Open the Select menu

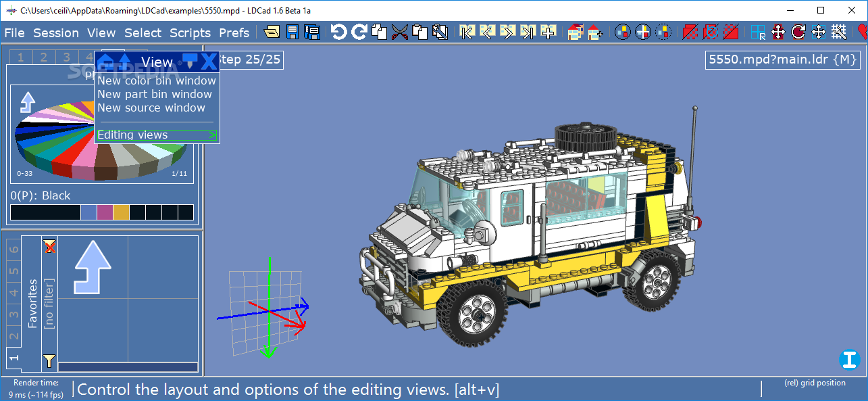point(143,32)
